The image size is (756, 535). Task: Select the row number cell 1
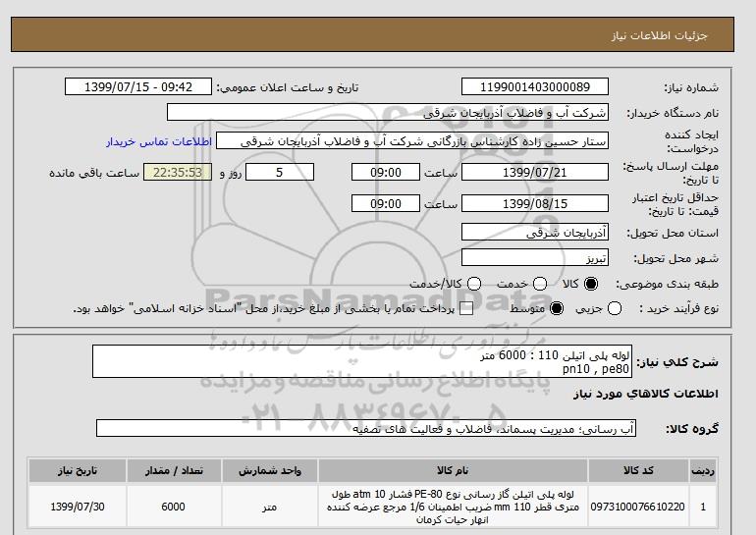click(x=703, y=508)
